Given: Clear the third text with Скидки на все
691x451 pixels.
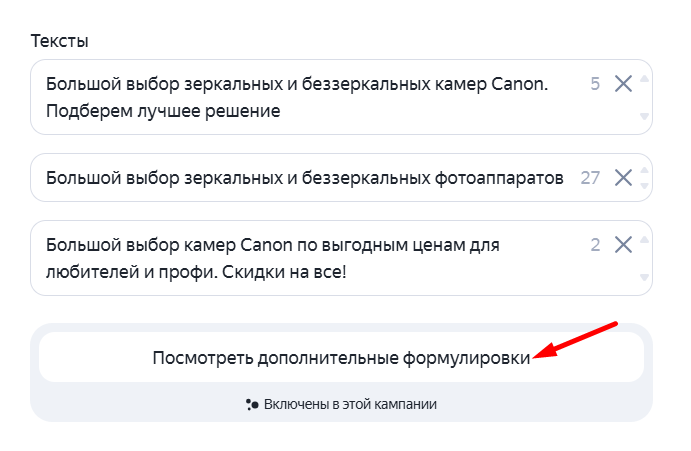Looking at the screenshot, I should pos(623,244).
